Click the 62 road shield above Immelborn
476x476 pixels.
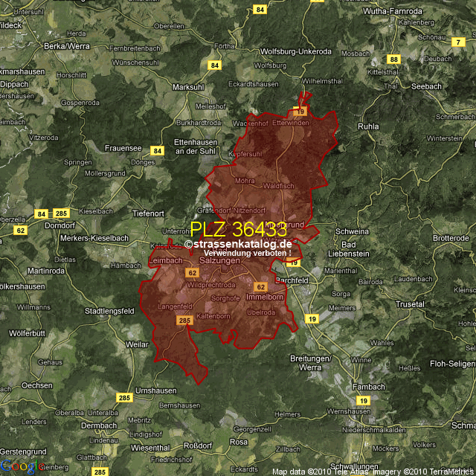point(260,286)
